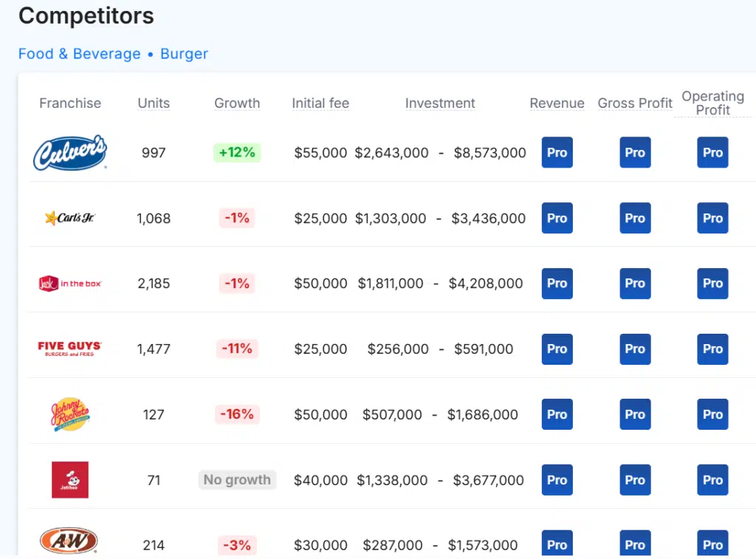Click Culver's +12% growth badge
The image size is (756, 559).
(237, 153)
